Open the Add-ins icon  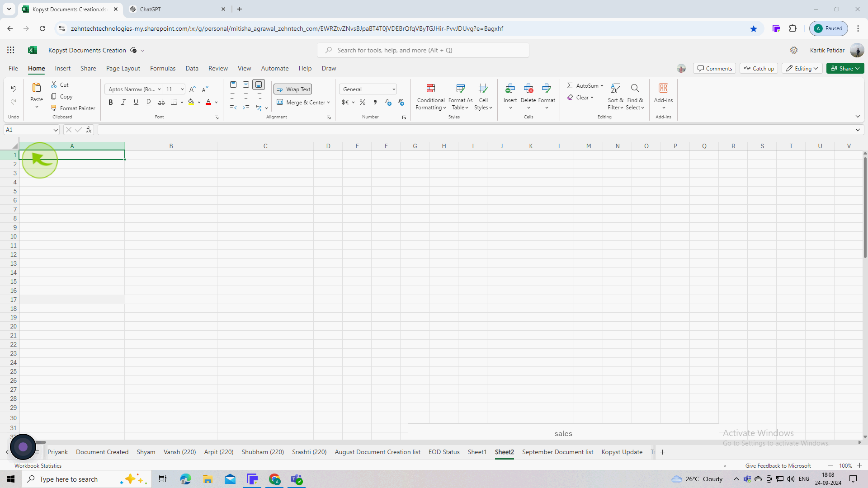click(x=663, y=88)
